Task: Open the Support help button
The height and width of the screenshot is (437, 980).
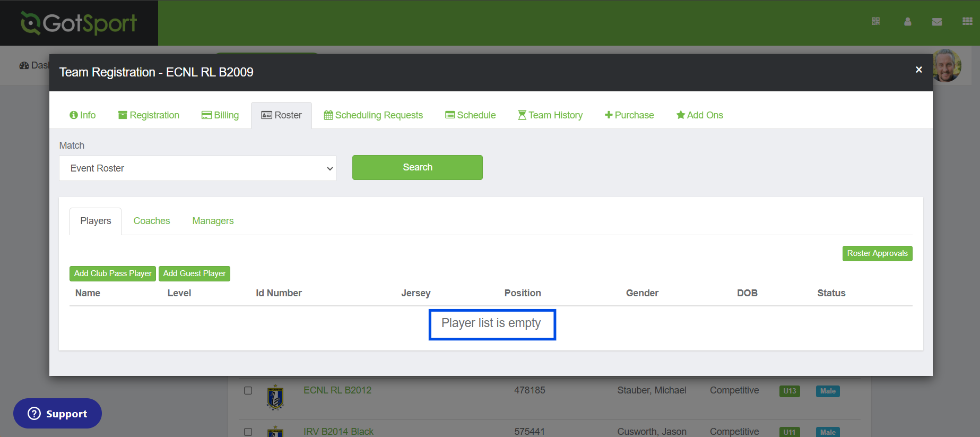Action: tap(57, 414)
